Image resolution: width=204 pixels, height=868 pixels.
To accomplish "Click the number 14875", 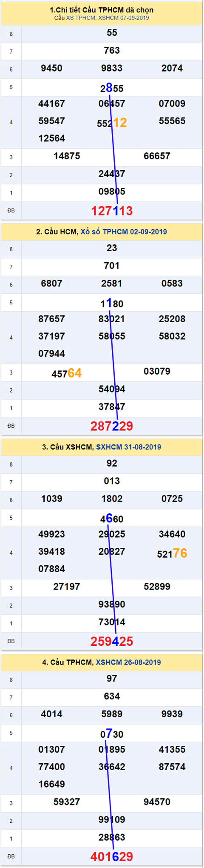I will (67, 156).
